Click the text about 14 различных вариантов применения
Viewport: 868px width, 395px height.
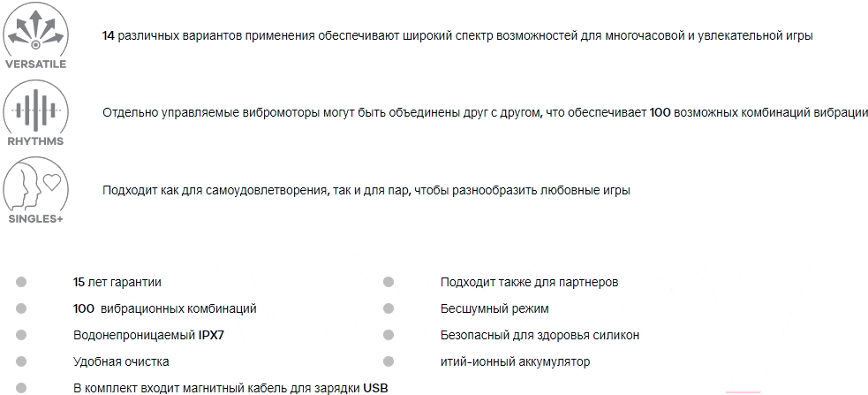click(x=457, y=35)
